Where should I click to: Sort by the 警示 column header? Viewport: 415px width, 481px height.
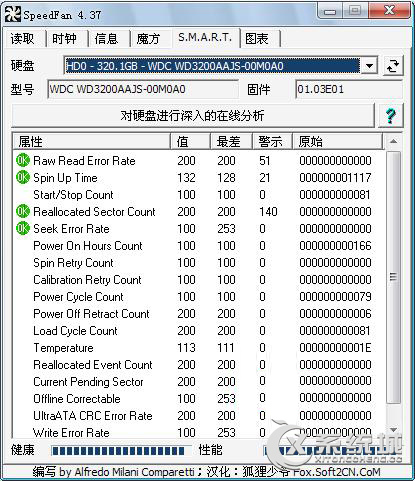[x=272, y=141]
